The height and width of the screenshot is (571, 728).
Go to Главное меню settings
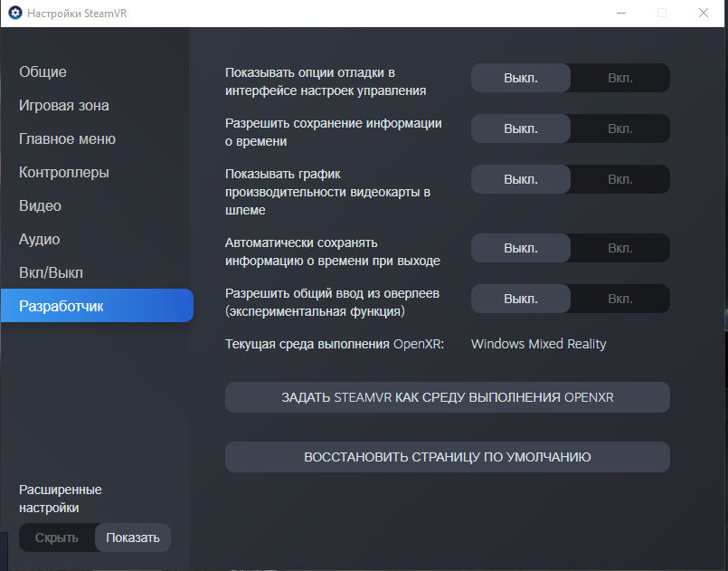click(x=67, y=139)
